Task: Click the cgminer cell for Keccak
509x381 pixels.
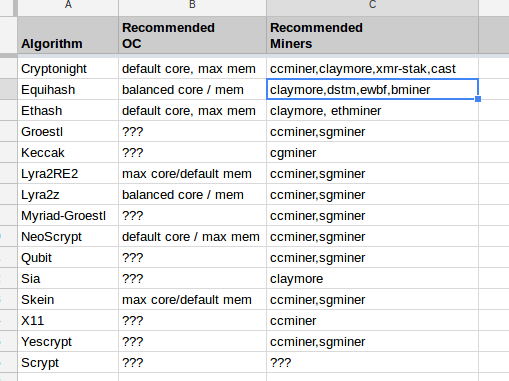Action: click(372, 152)
